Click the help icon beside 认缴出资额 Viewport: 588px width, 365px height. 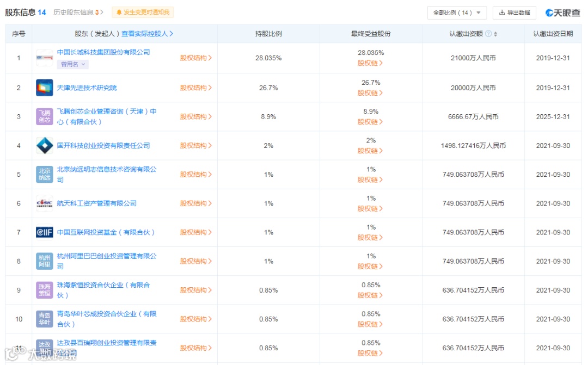point(488,34)
